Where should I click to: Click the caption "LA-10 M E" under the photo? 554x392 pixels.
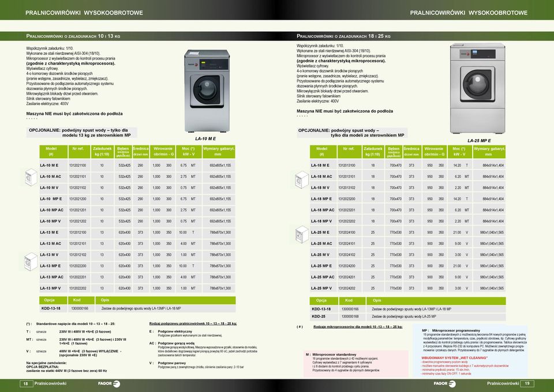pos(205,139)
